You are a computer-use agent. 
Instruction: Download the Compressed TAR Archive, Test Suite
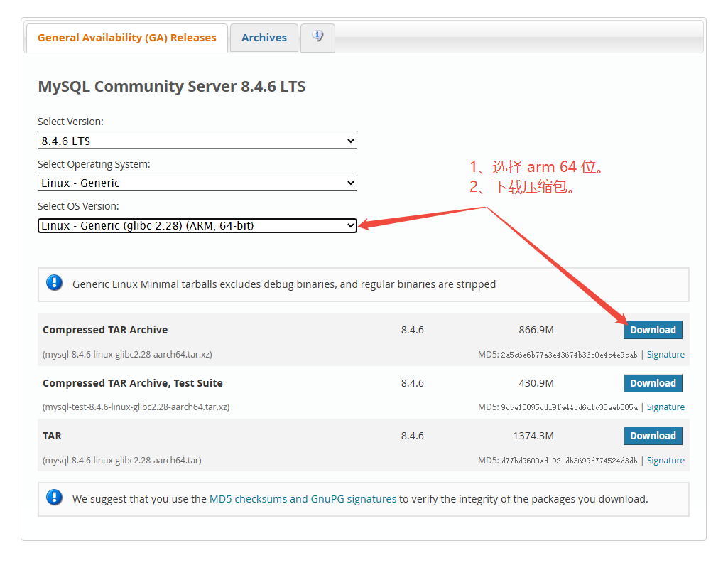click(653, 383)
